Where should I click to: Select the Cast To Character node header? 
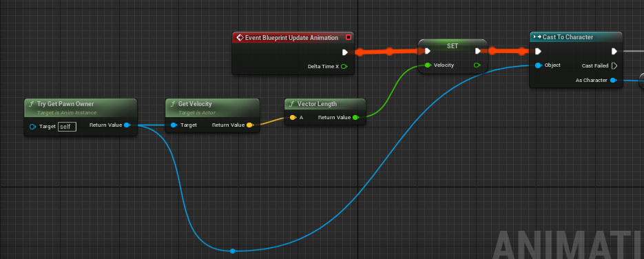(576, 37)
